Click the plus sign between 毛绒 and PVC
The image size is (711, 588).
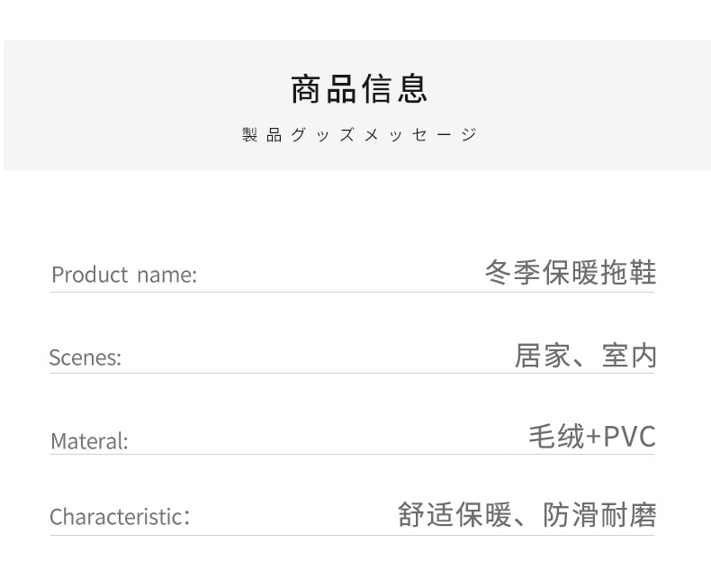(593, 438)
